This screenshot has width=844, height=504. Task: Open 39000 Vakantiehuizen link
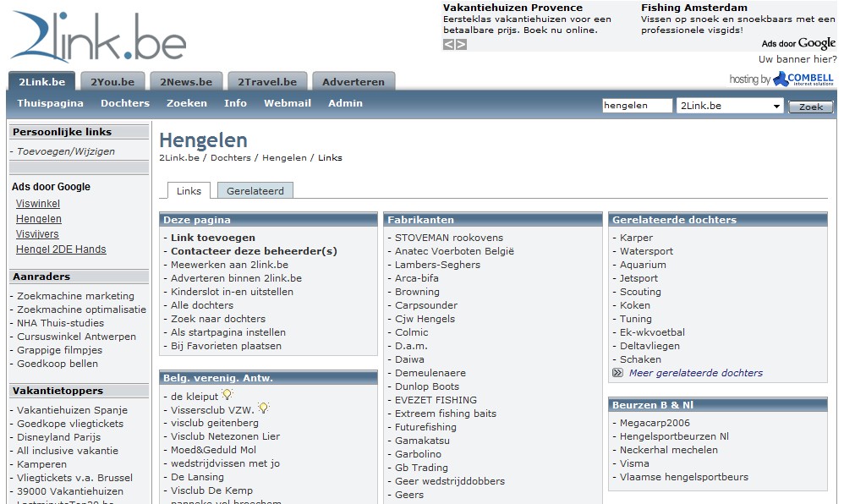pos(70,491)
